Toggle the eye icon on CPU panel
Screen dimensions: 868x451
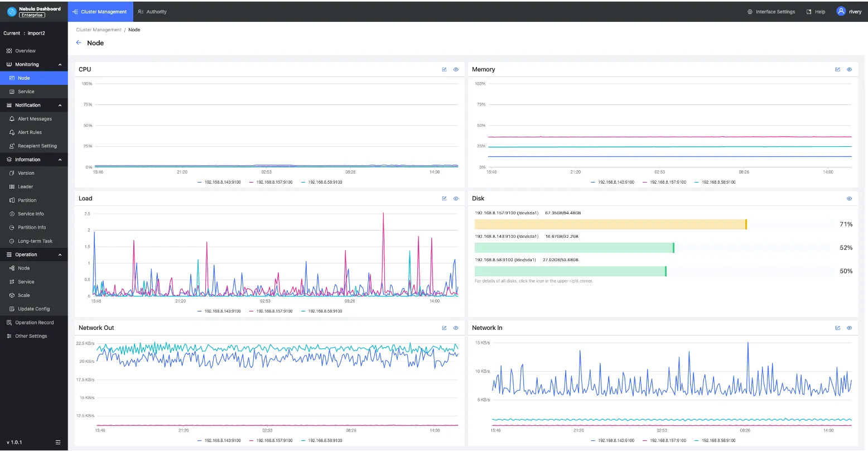click(456, 70)
